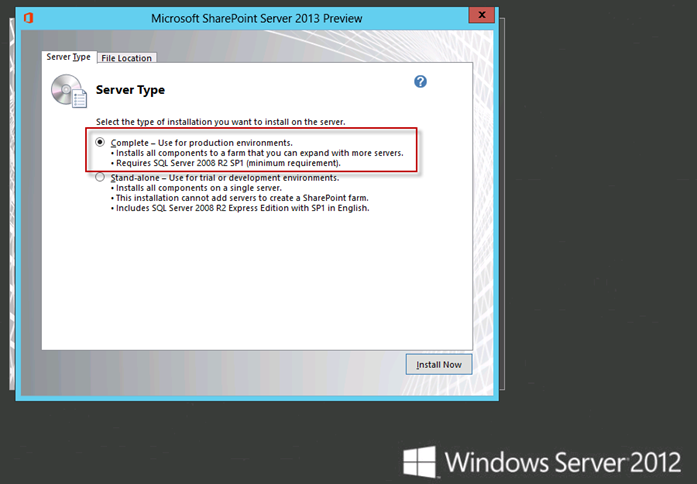Viewport: 697px width, 484px height.
Task: Click the Requires SQL Server 2008 R2 SP1 line
Action: pos(225,163)
